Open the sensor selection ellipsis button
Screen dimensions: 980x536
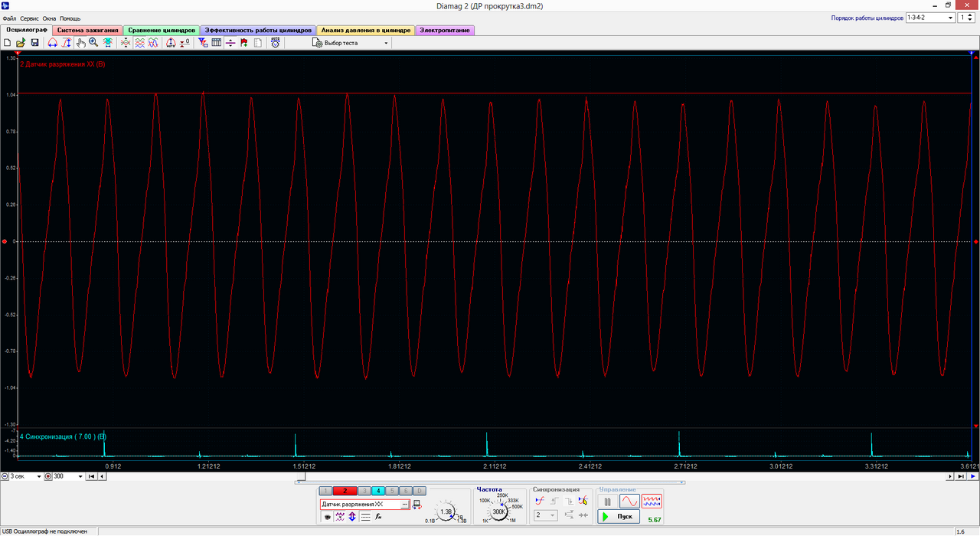pyautogui.click(x=405, y=505)
